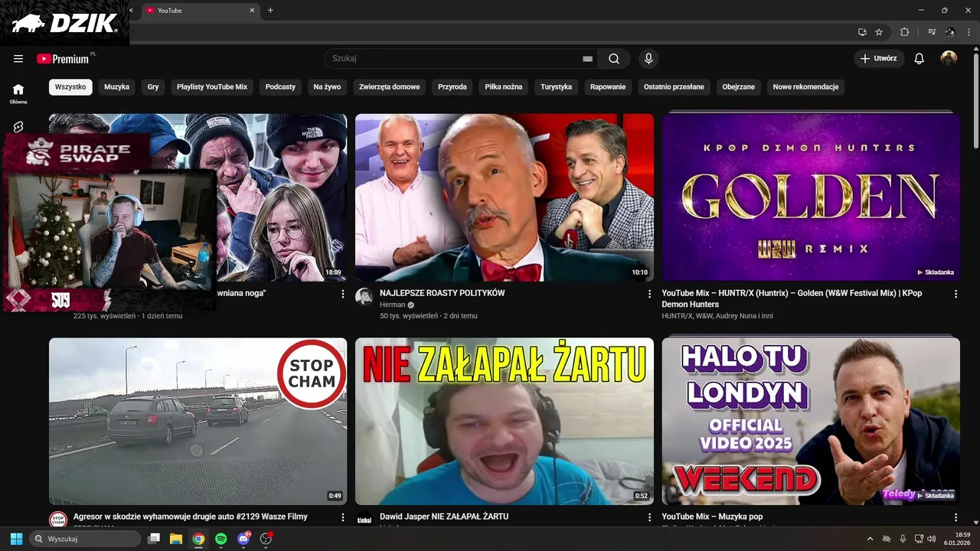Select the Rapowanie filter chip
This screenshot has height=551, width=980.
coord(608,87)
